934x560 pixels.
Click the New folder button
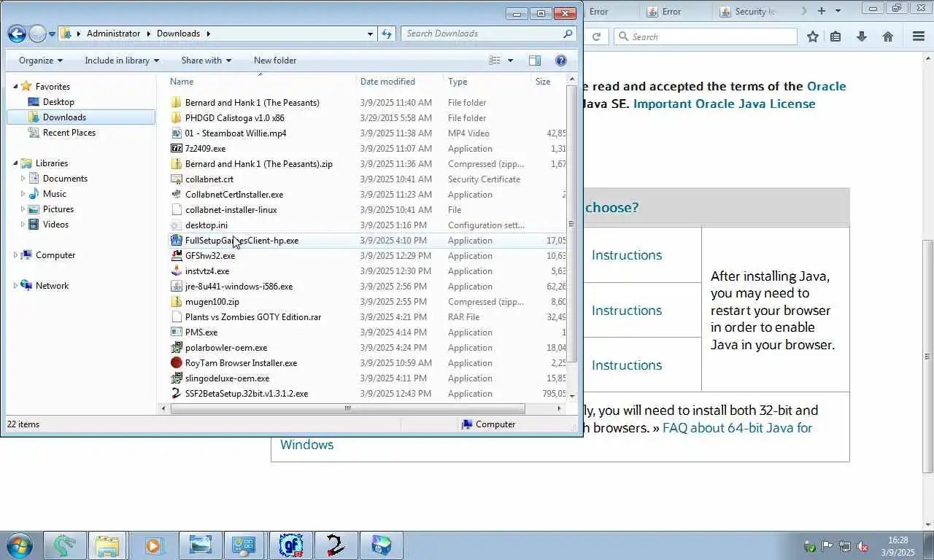click(x=275, y=61)
